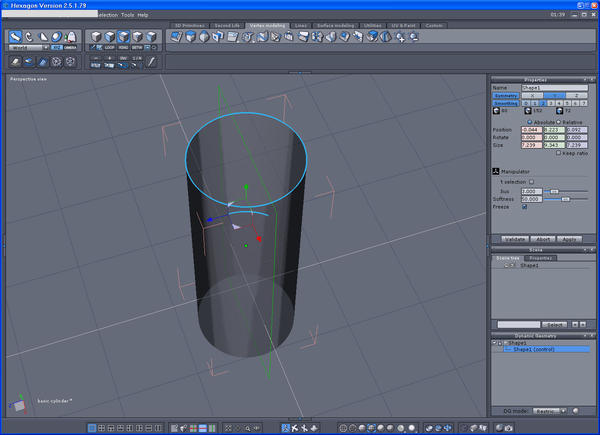
Task: Expand Shape1 in Dynamic Geometry tree
Action: click(496, 342)
